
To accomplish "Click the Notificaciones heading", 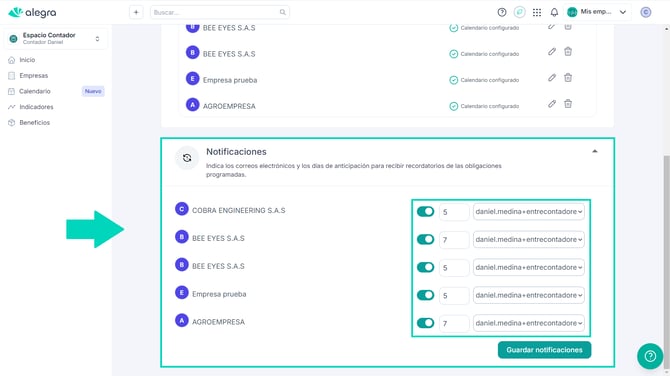I will point(236,152).
